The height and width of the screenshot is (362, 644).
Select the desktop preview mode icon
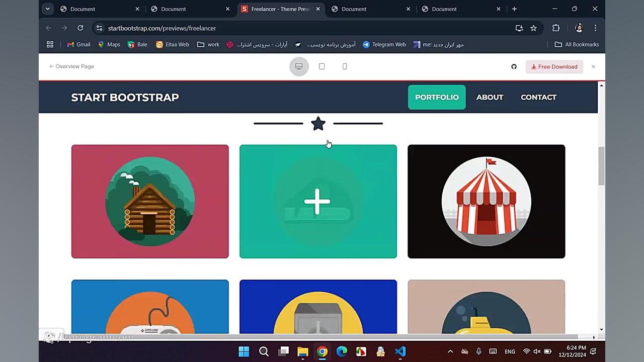[x=299, y=66]
